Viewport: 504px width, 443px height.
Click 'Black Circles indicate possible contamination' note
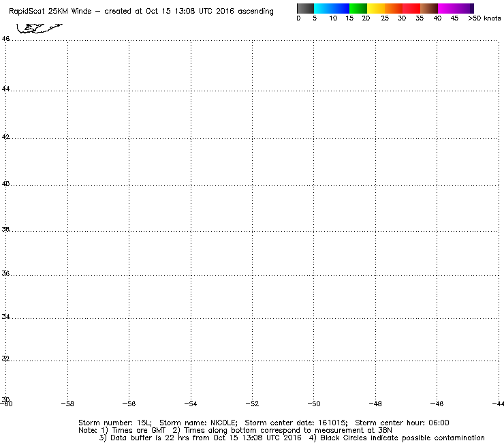[x=403, y=438]
